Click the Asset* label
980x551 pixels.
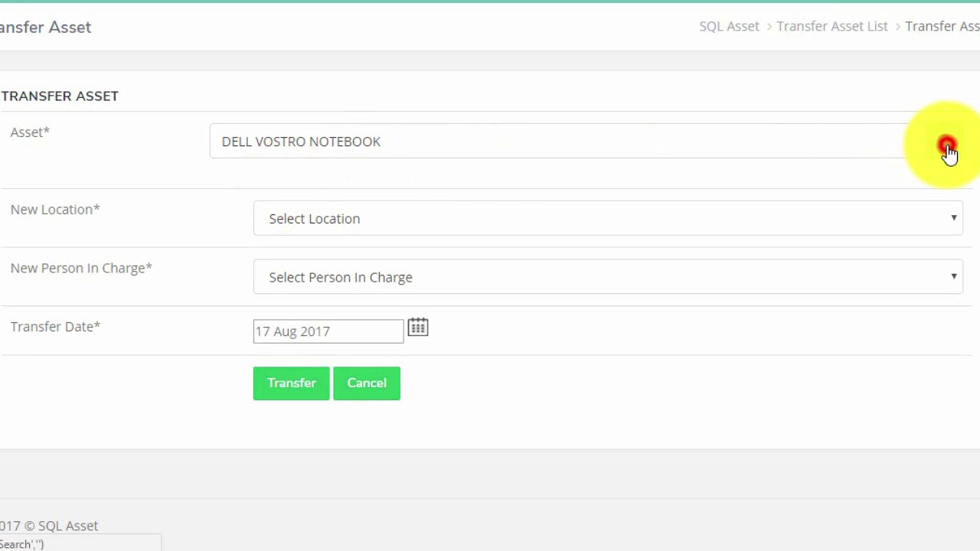(x=30, y=132)
